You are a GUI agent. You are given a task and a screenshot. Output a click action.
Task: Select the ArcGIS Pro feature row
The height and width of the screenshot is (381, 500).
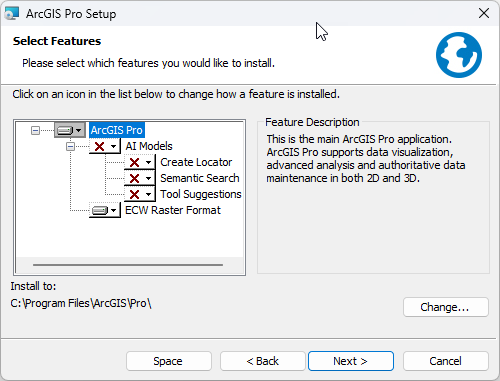pyautogui.click(x=117, y=130)
